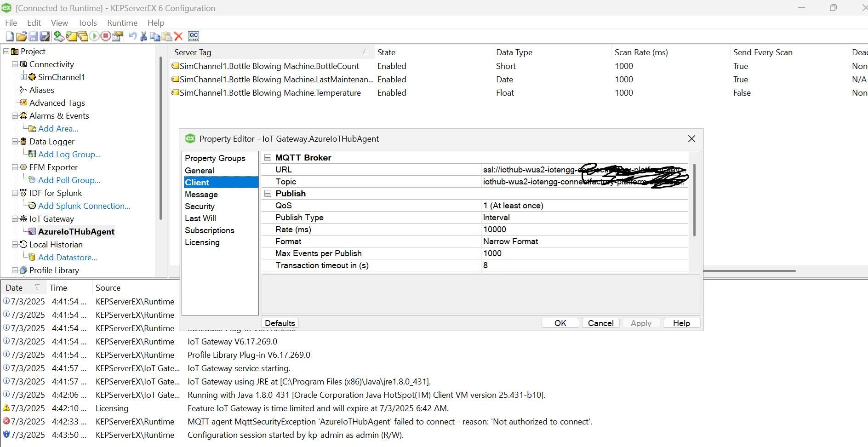Click the Bulk Tag Creation icon
Screen dimensions: 868x447
[x=83, y=36]
